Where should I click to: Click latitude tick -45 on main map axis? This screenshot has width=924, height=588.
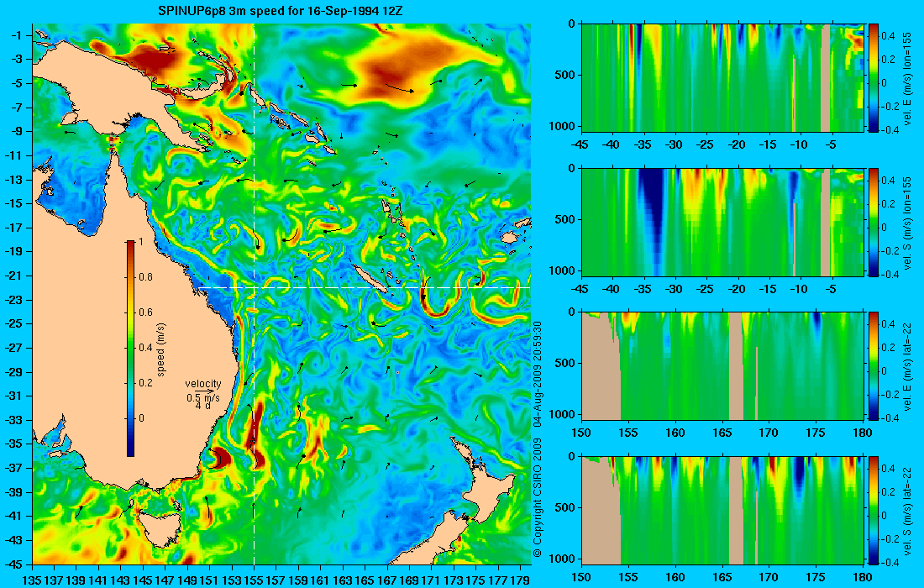(13, 564)
